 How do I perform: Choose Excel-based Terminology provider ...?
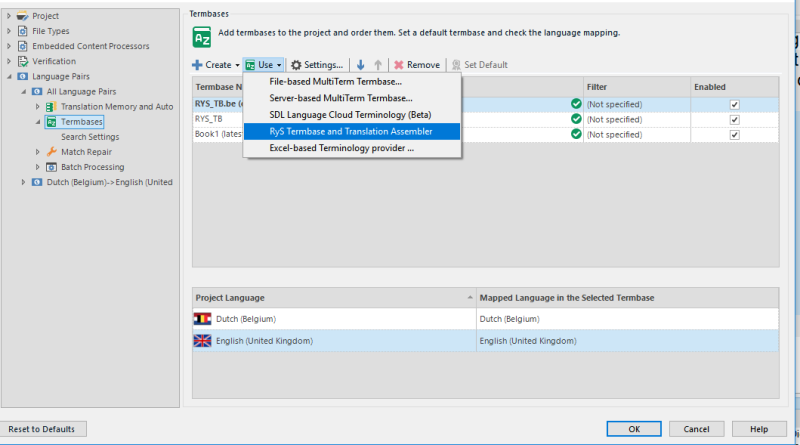click(352, 148)
